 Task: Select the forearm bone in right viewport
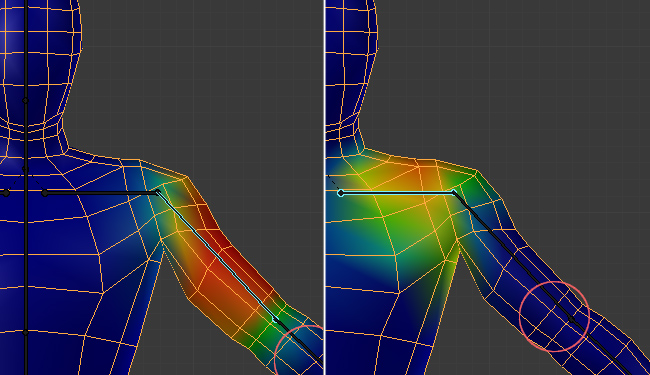[601, 346]
